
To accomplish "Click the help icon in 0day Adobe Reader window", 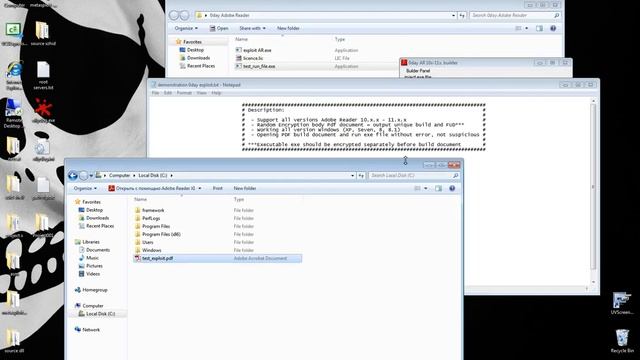I will 553,28.
